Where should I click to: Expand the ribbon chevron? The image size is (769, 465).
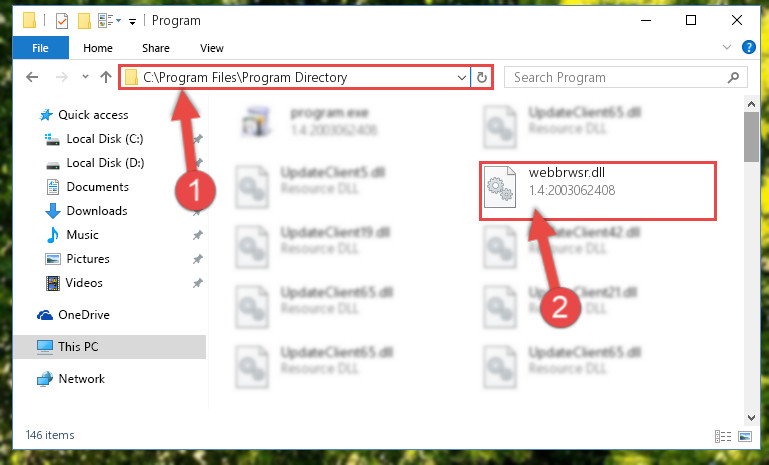[726, 48]
